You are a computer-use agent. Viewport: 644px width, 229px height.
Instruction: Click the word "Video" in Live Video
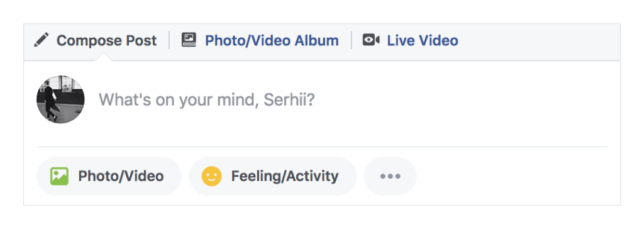(x=440, y=41)
